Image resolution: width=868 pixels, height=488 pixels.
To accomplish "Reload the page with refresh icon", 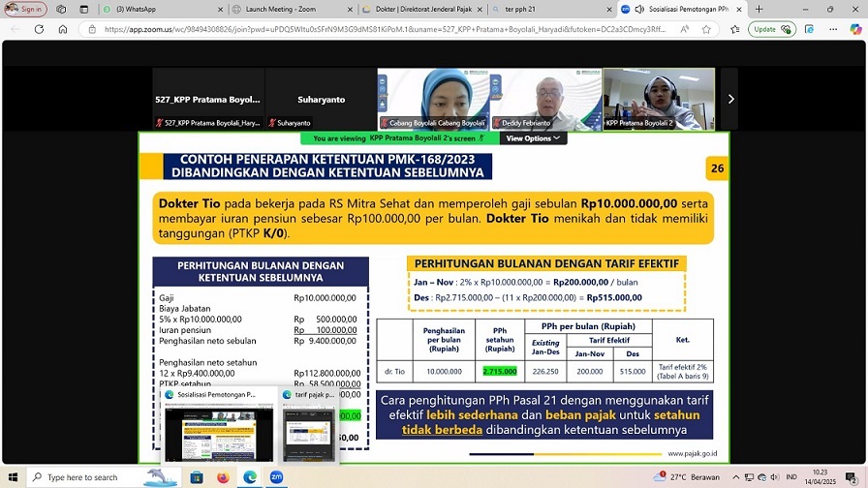I will pos(39,29).
